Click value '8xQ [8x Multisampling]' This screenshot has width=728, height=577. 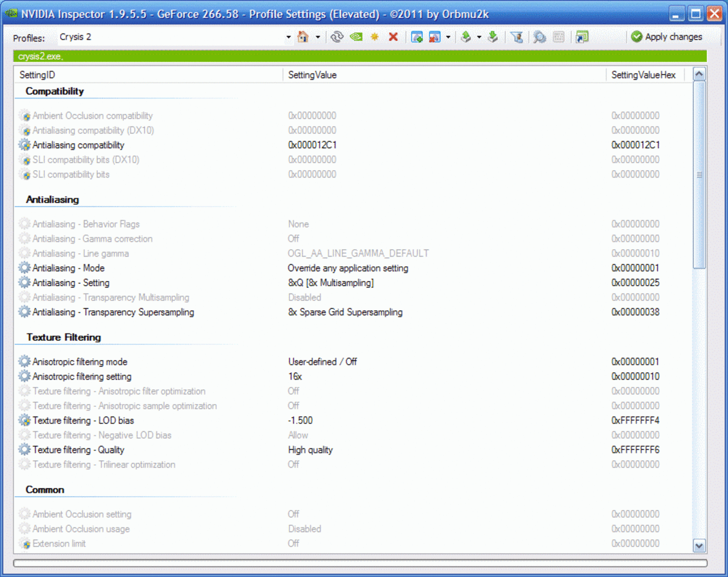coord(331,283)
